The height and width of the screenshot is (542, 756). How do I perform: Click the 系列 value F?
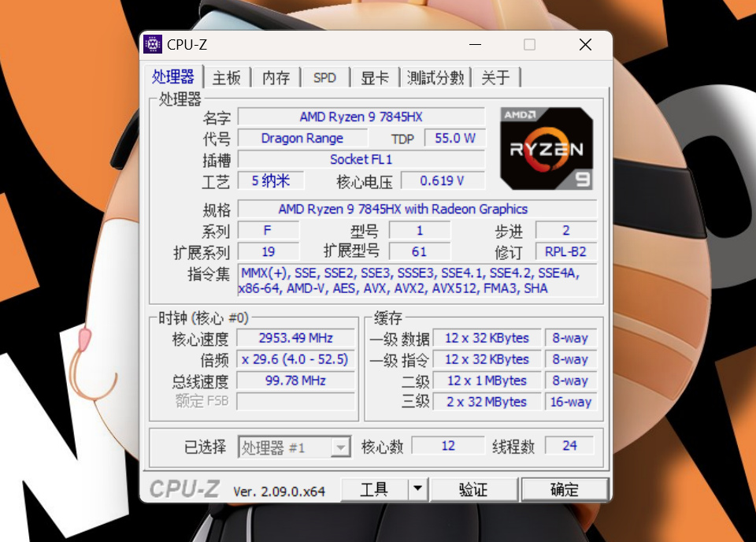click(x=269, y=231)
